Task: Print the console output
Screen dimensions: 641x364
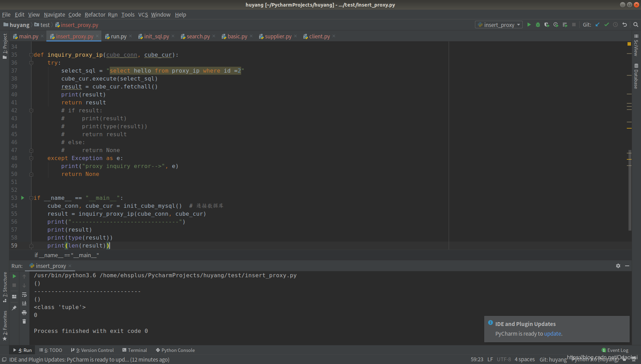Action: click(x=24, y=312)
